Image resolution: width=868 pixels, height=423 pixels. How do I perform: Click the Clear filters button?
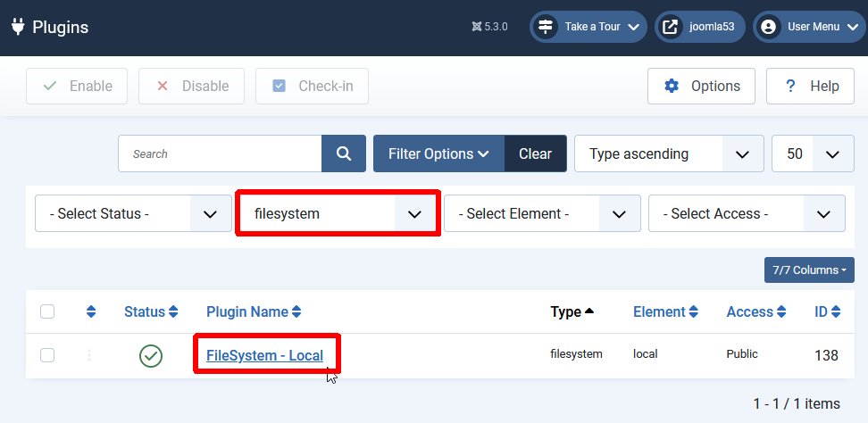535,153
